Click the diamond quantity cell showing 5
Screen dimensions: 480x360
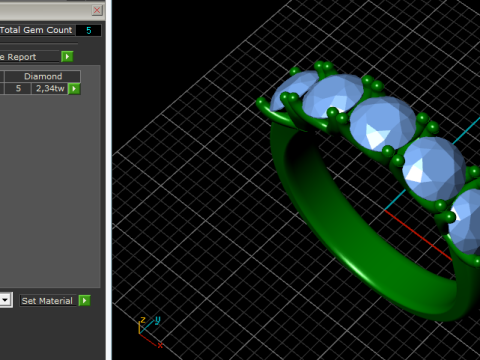[x=18, y=89]
